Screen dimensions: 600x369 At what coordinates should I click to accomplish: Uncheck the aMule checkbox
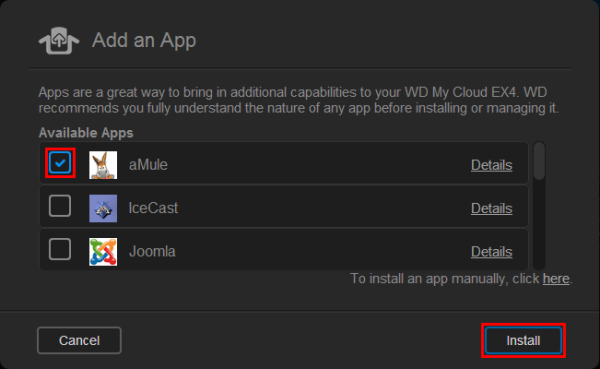(60, 163)
